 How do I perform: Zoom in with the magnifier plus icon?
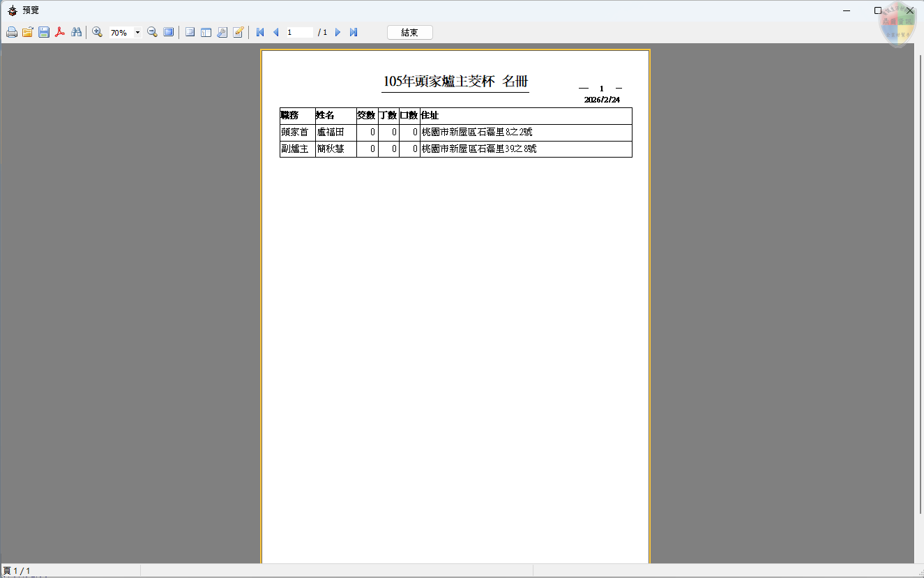pos(98,32)
